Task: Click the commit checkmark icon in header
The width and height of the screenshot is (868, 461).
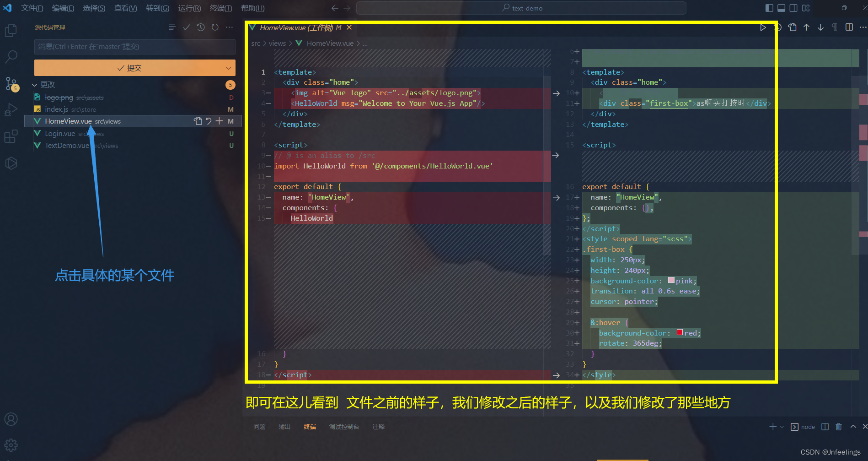Action: [186, 27]
